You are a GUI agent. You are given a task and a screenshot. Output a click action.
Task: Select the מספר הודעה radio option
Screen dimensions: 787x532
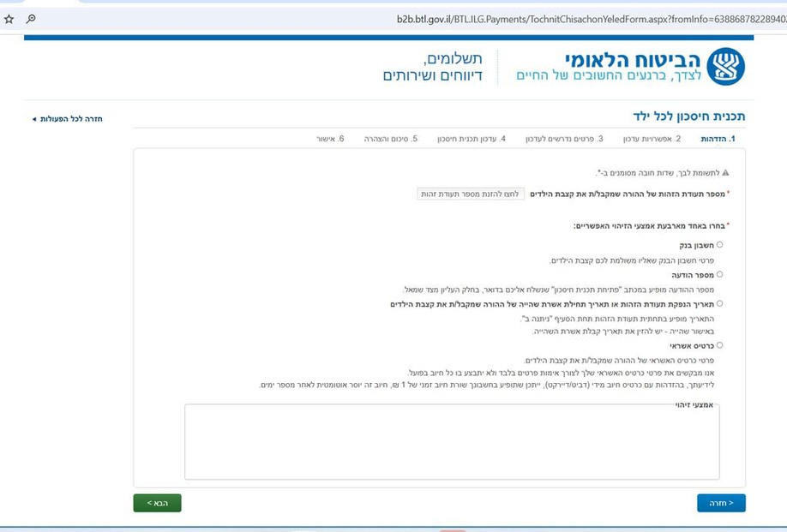720,274
